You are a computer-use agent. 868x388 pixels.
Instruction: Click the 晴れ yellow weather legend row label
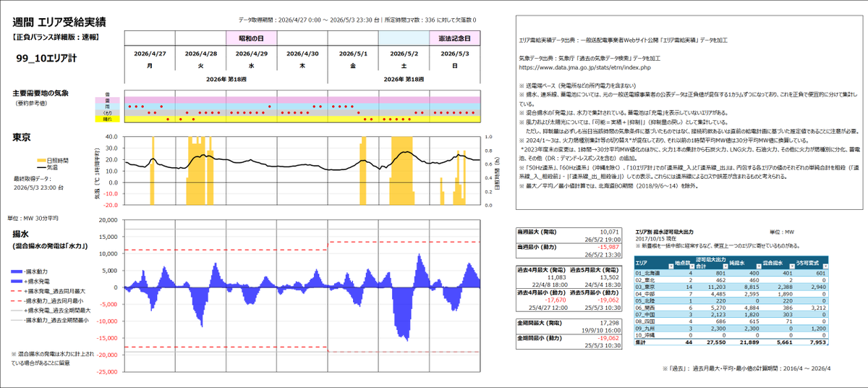[x=107, y=119]
